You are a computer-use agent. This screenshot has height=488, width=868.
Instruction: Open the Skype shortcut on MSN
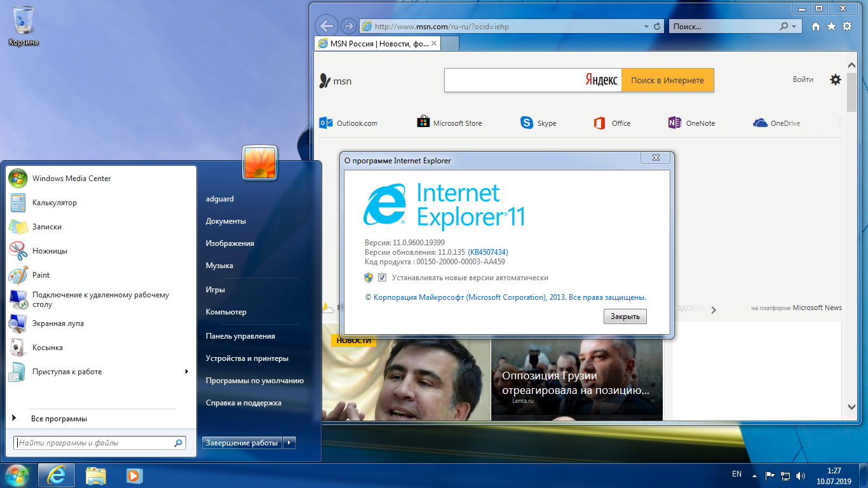(x=538, y=123)
